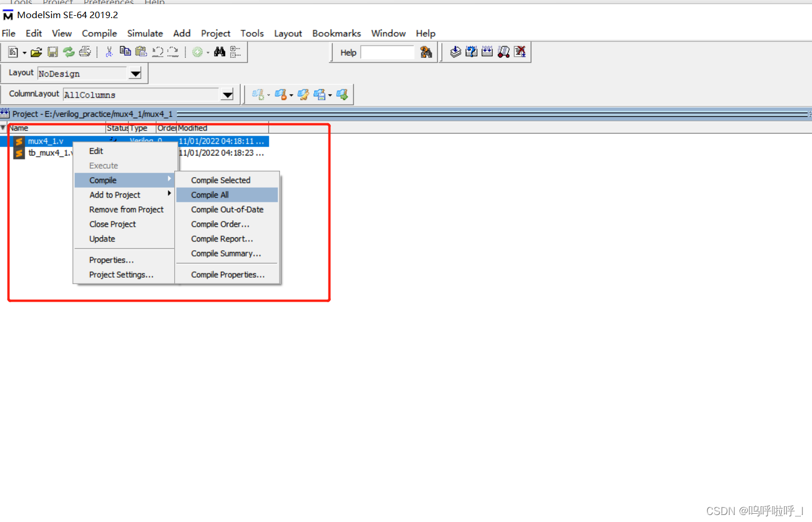Viewport: 812px width, 522px height.
Task: Open dropdown arrow beside the floppy column layout icon
Action: 330,95
